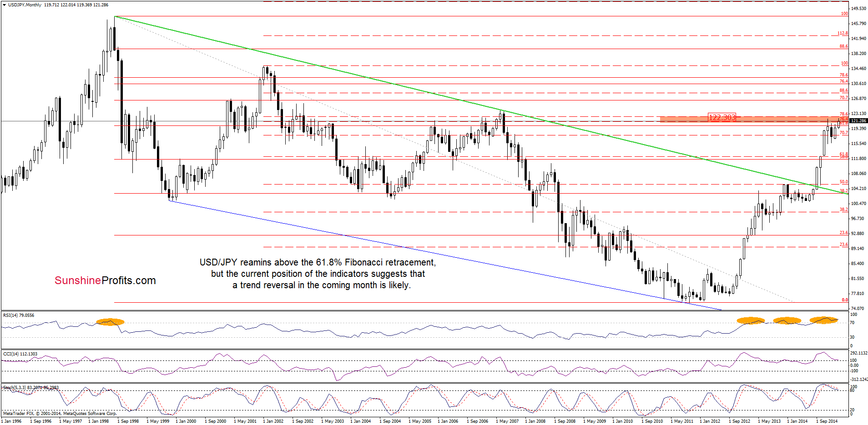
Task: Click price axis value 130.610
Action: click(858, 84)
